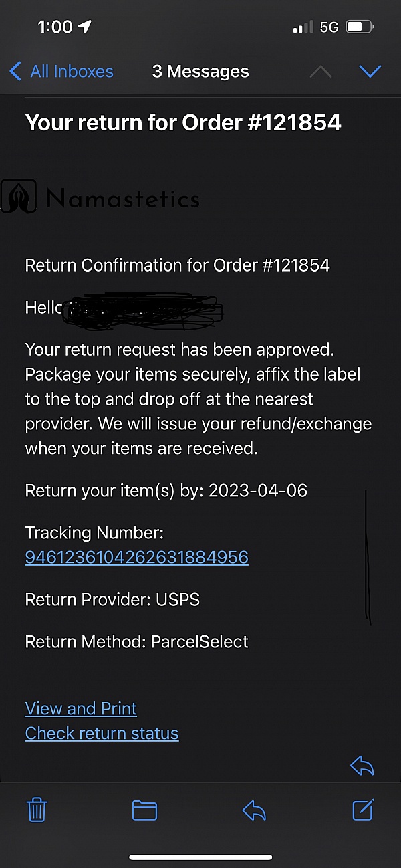The image size is (401, 868).
Task: Move message using the folder icon
Action: pos(144,810)
